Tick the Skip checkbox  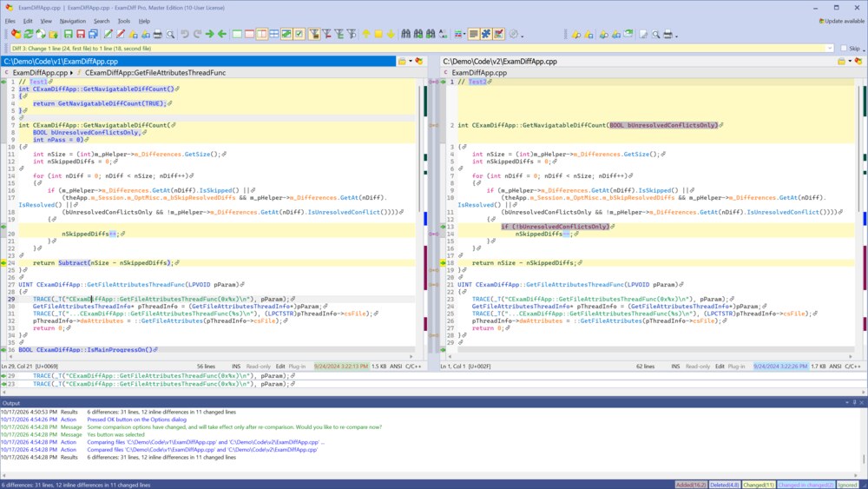[844, 48]
